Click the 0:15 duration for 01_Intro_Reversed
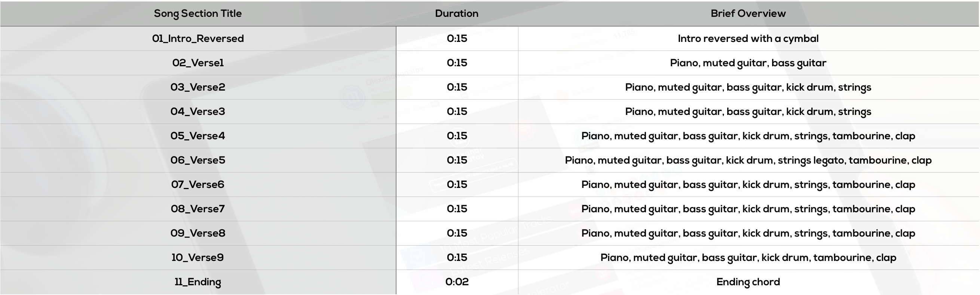 (457, 39)
